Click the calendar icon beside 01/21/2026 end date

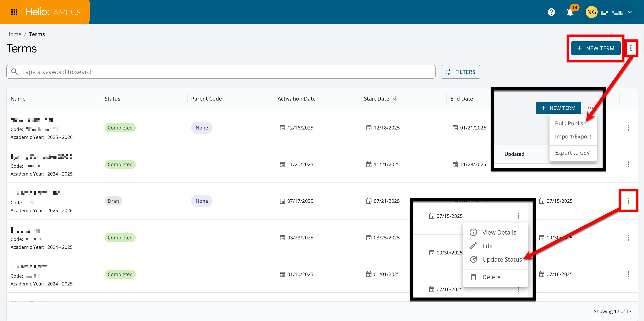point(456,128)
